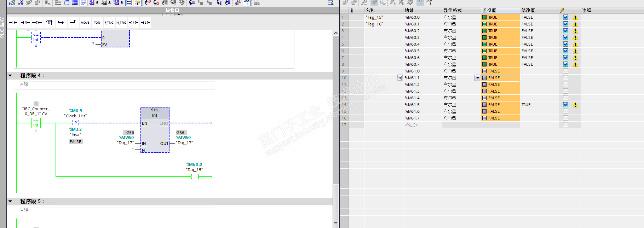644x228 pixels.
Task: Collapse 程序段 4 network
Action: [x=10, y=76]
